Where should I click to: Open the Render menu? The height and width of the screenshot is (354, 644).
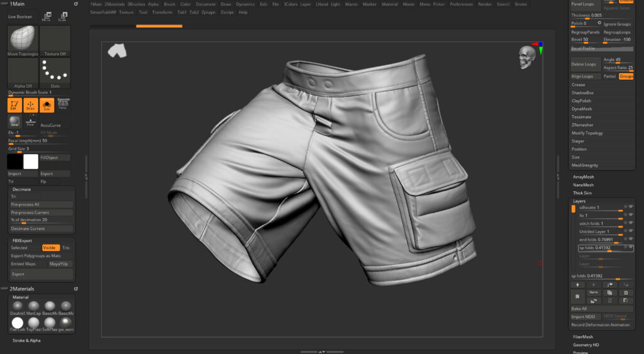[485, 4]
